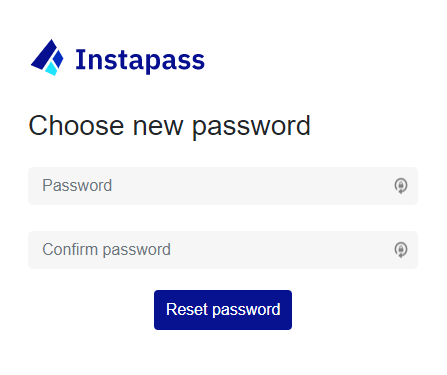Click the word "Choose" in the heading
The height and width of the screenshot is (375, 447).
(76, 125)
